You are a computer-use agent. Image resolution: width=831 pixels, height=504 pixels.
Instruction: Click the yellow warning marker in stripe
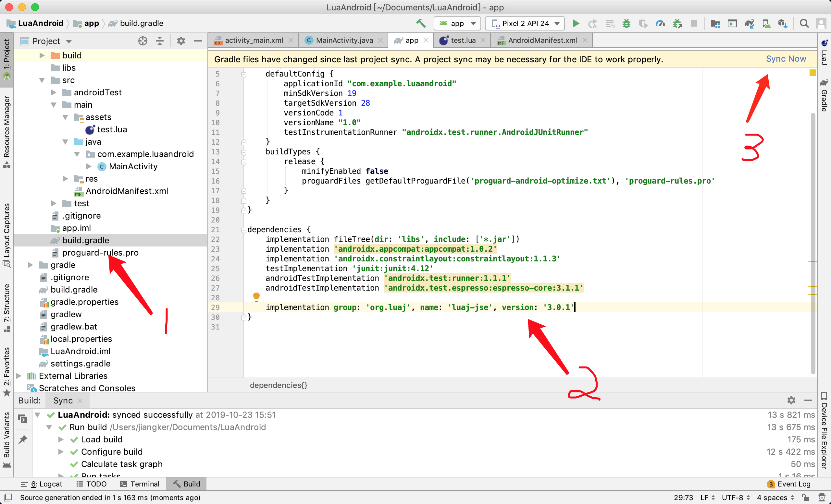(x=812, y=72)
